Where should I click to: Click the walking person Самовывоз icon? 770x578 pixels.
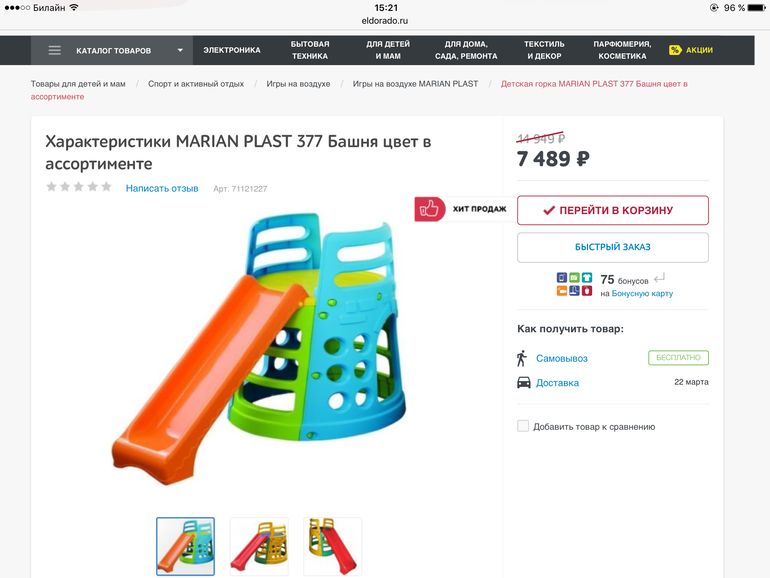point(522,358)
